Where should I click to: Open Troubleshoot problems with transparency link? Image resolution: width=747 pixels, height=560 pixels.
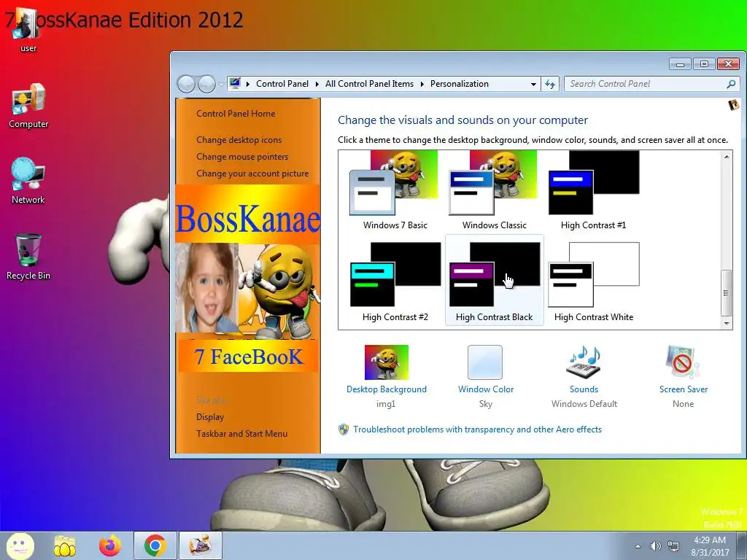[x=477, y=429]
